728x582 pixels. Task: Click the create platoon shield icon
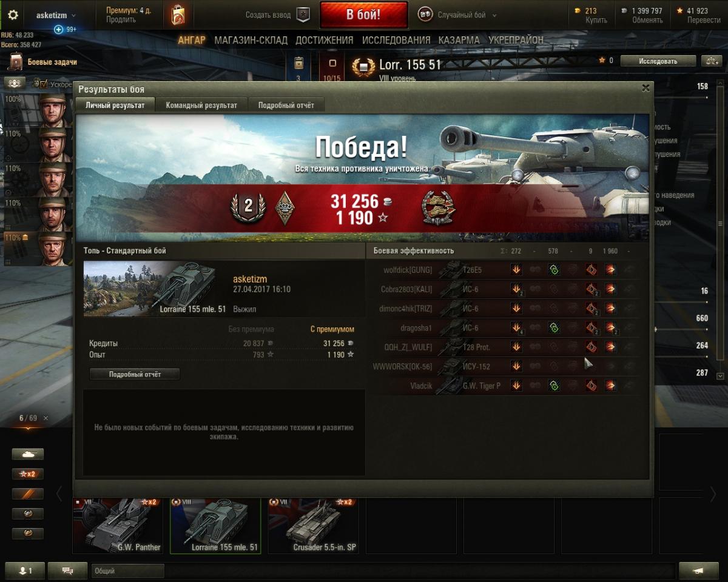click(x=303, y=15)
